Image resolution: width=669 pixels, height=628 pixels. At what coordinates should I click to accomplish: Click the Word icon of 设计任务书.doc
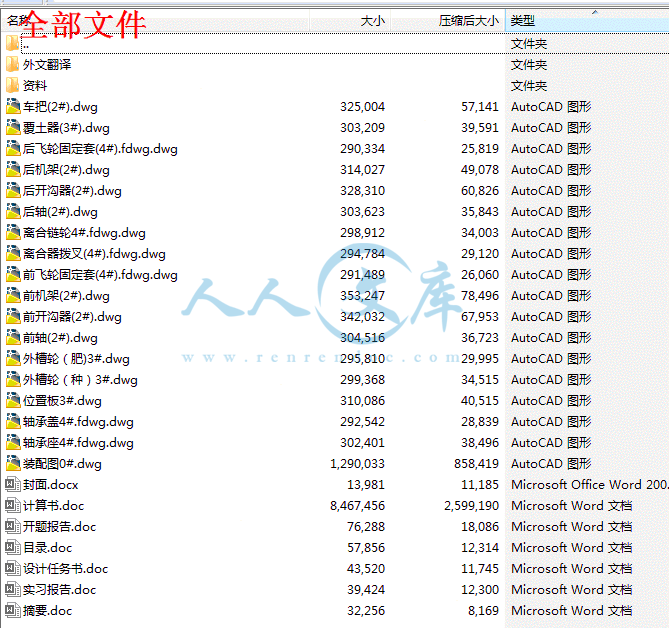12,568
